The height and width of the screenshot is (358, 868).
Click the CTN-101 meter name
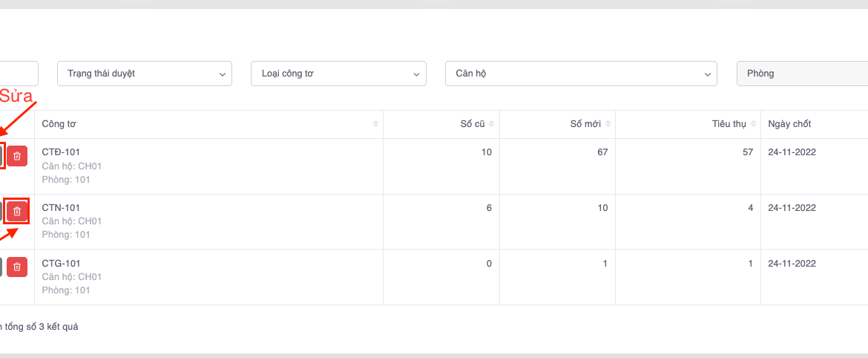[x=61, y=208]
